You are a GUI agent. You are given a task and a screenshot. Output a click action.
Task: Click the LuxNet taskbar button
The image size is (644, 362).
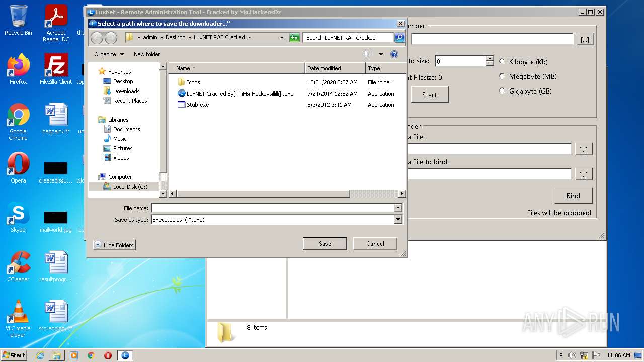(125, 355)
